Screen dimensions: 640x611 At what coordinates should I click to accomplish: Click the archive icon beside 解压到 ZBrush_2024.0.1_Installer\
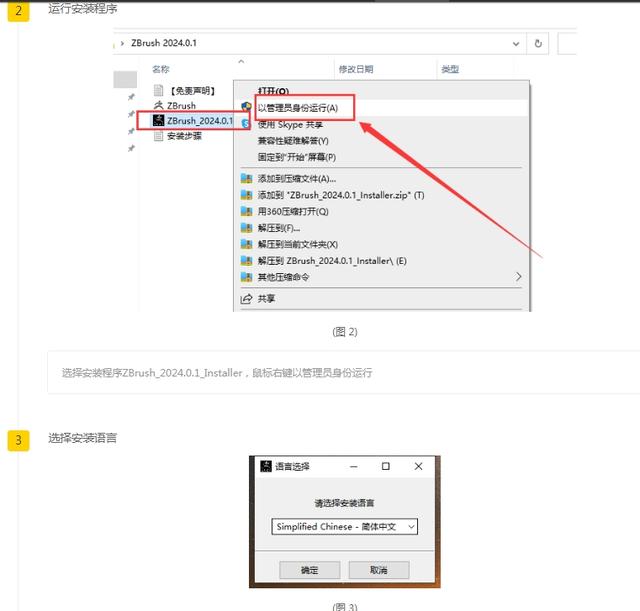click(246, 260)
